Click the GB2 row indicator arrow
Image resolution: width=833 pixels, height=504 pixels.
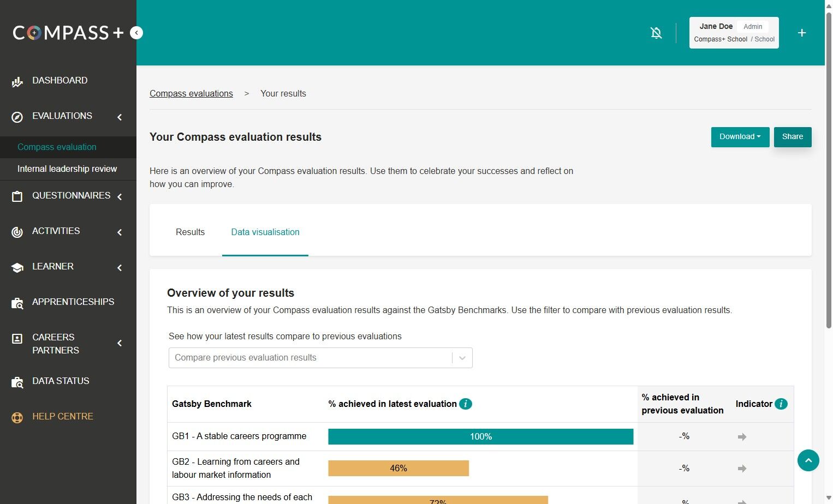(742, 468)
